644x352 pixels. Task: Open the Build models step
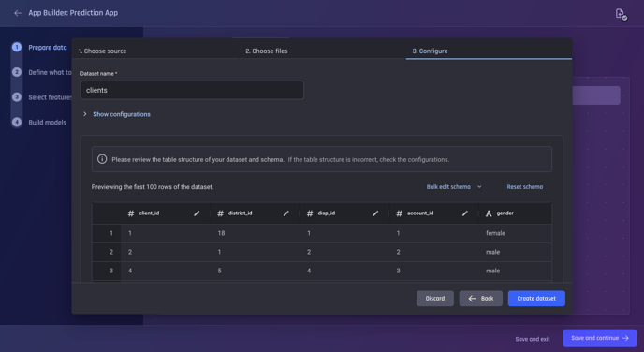(47, 122)
